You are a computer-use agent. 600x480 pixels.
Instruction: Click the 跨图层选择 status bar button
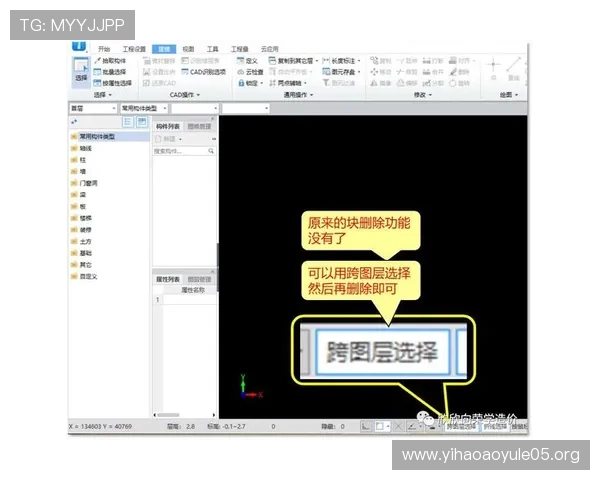(459, 425)
